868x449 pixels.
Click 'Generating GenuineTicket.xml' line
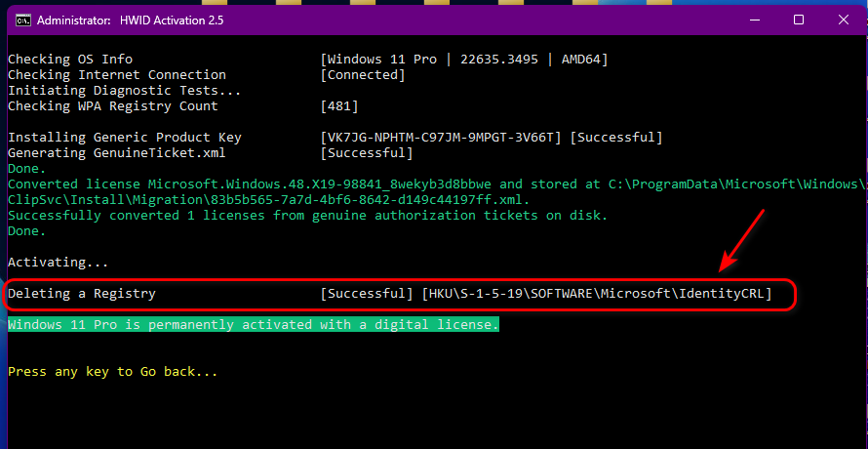117,152
